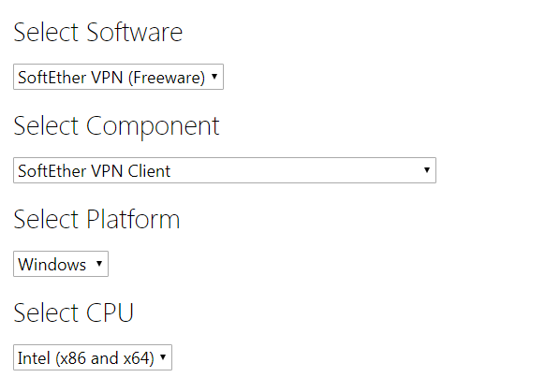Image resolution: width=545 pixels, height=392 pixels.
Task: Expand the SoftEther VPN Client component dropdown
Action: (225, 170)
